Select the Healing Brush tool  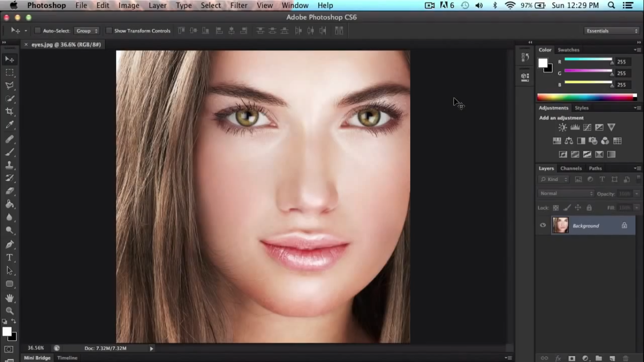click(x=9, y=139)
